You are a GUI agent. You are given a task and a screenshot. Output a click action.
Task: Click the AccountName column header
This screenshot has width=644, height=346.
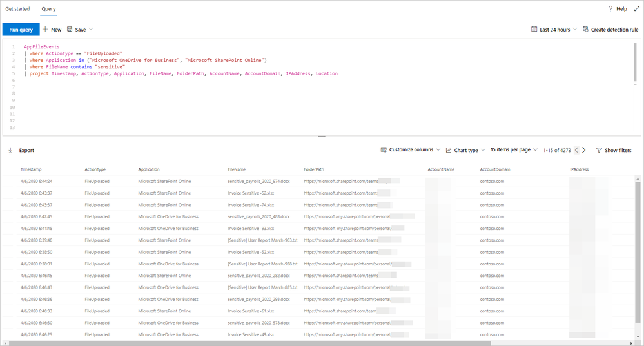(441, 169)
